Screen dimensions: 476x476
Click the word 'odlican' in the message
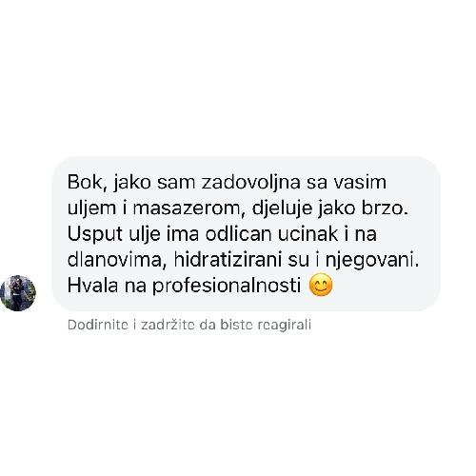pos(238,234)
